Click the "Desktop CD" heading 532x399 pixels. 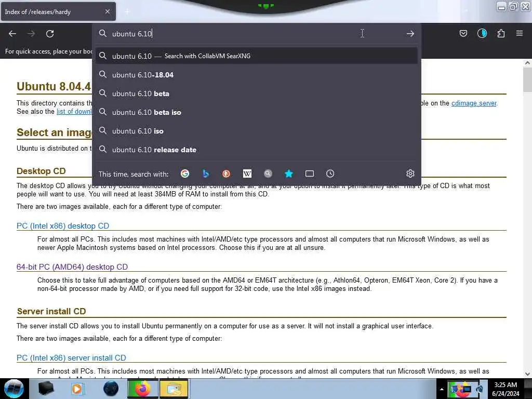pyautogui.click(x=41, y=171)
